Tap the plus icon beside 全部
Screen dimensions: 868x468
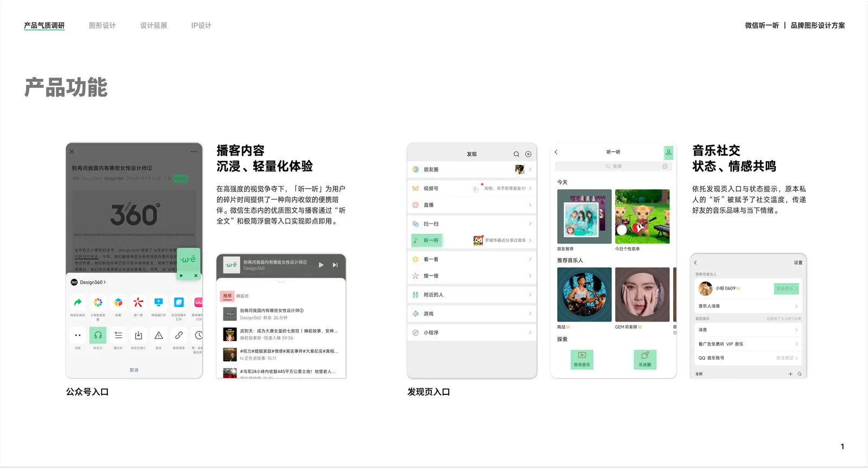pyautogui.click(x=790, y=374)
